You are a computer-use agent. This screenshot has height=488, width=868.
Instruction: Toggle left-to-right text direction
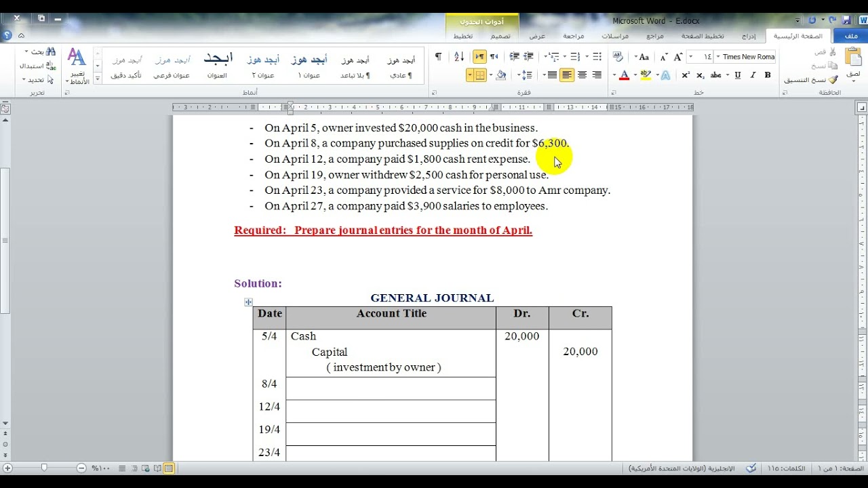click(x=479, y=57)
